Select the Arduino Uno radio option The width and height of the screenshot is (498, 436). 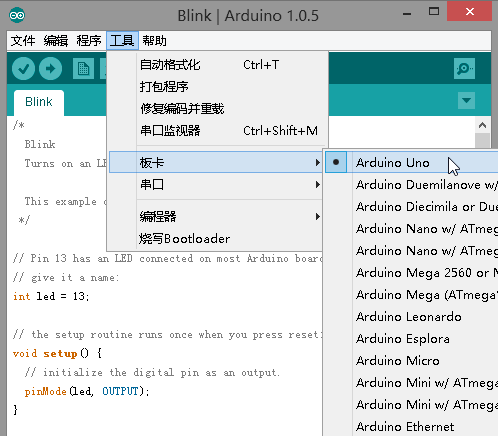336,162
